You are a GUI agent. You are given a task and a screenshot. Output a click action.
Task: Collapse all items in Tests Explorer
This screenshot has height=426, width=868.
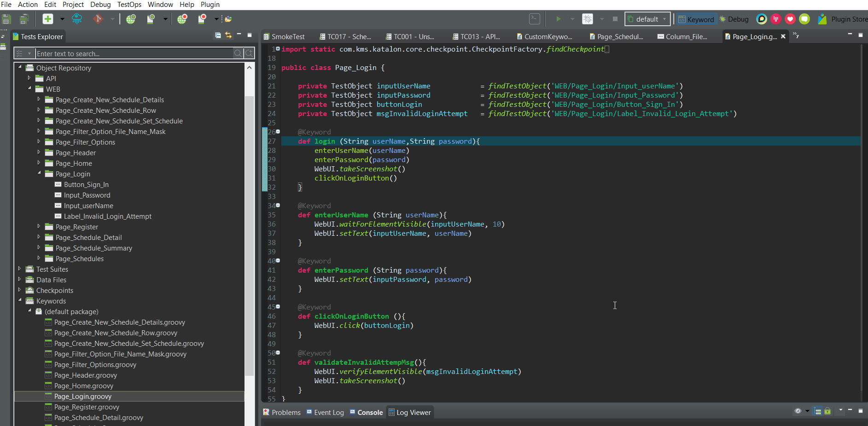tap(218, 35)
